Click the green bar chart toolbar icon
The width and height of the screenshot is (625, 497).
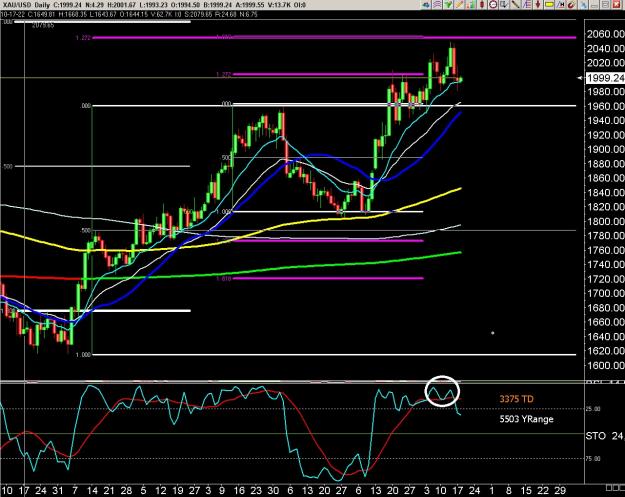[471, 5]
